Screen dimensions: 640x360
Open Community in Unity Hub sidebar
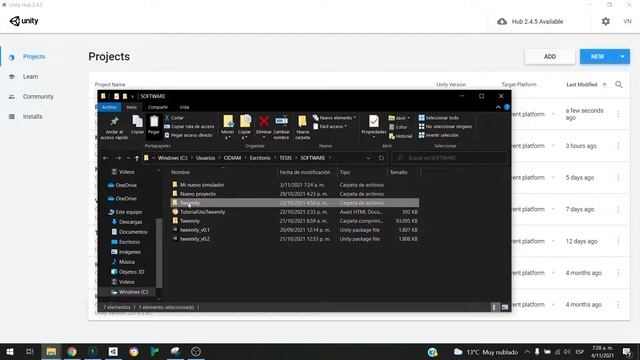pos(38,96)
